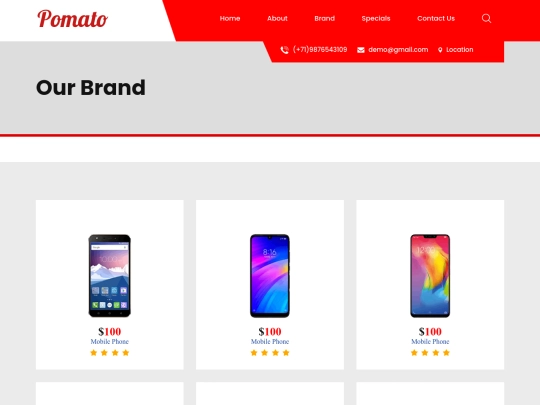
Task: Select the blue-purple 8:16 phone image
Action: coord(270,276)
